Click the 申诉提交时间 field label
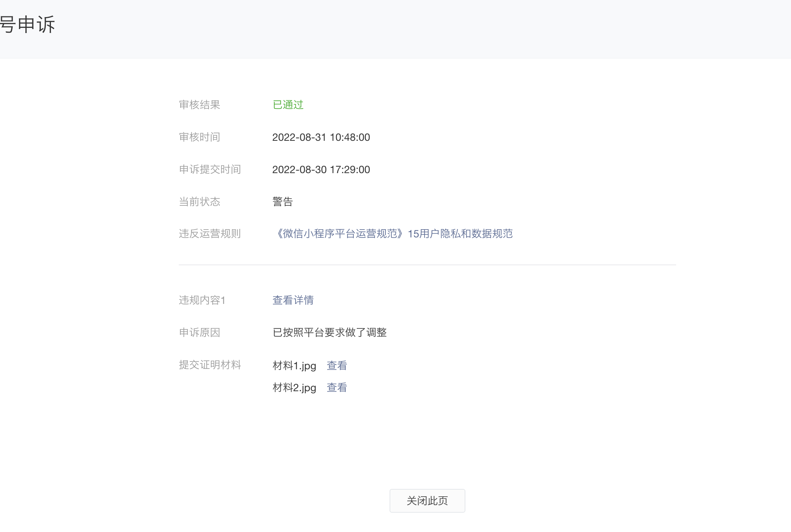The image size is (791, 532). click(x=210, y=170)
